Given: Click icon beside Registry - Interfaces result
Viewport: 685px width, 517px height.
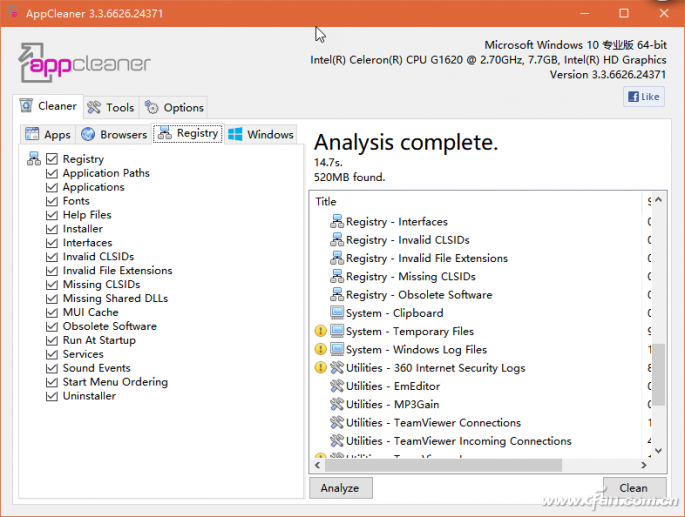Looking at the screenshot, I should pyautogui.click(x=337, y=222).
